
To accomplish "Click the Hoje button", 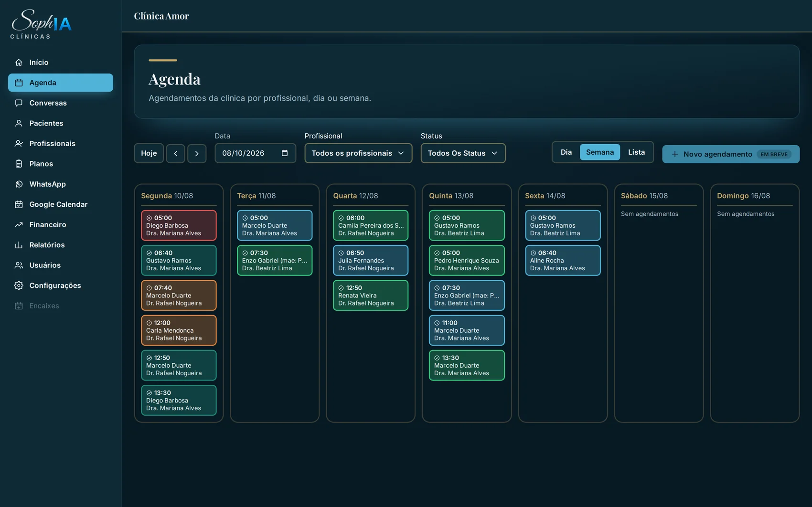I will [x=149, y=154].
